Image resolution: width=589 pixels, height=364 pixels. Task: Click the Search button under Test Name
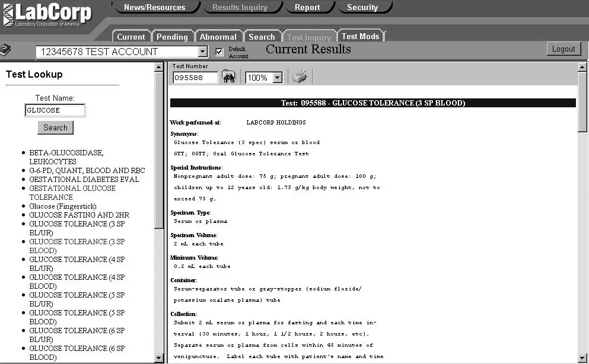click(55, 127)
